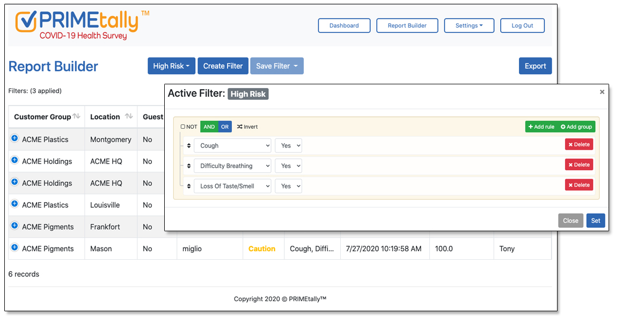The image size is (644, 322).
Task: Open the Difficulty Breathing field dropdown
Action: (x=232, y=166)
